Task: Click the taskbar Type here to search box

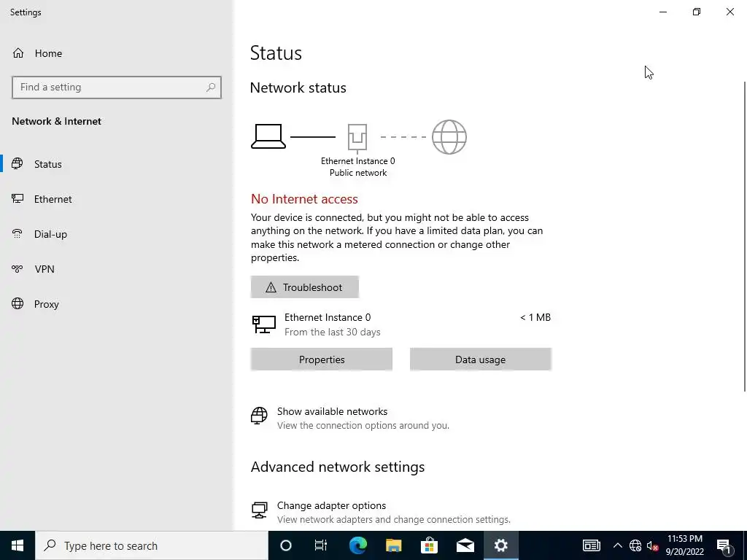Action: click(152, 545)
